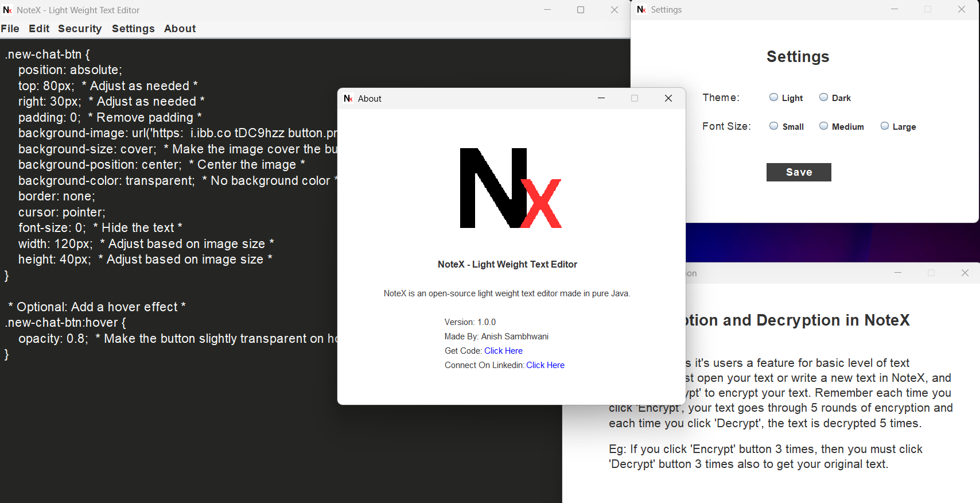Open the File menu

[10, 29]
